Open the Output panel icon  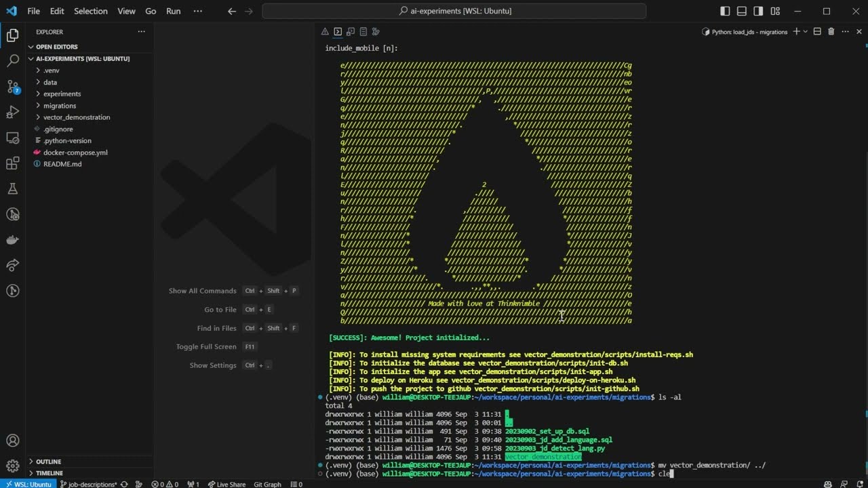point(363,32)
